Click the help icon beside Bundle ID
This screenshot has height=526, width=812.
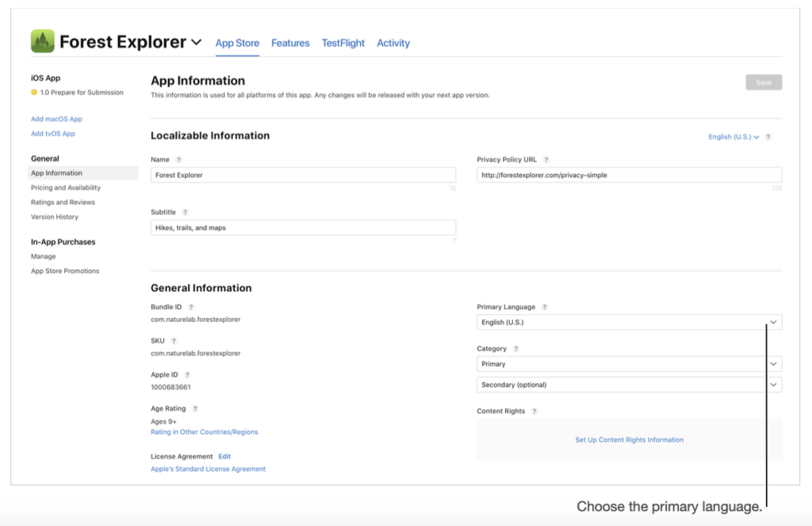coord(190,307)
